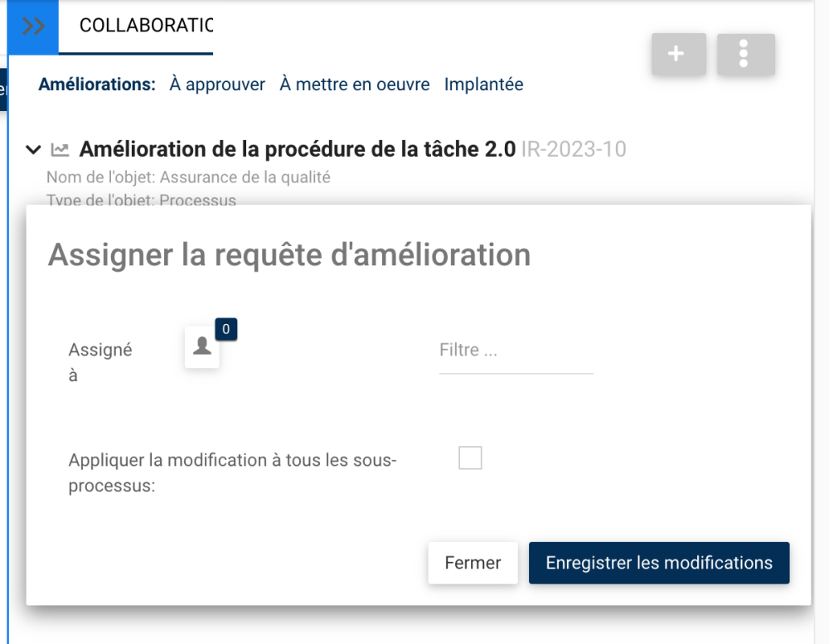Click the plus add button
The width and height of the screenshot is (829, 644).
(x=678, y=55)
